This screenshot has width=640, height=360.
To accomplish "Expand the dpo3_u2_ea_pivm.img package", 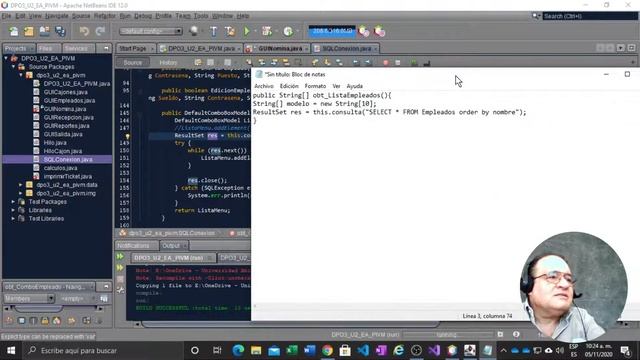I will click(x=21, y=193).
